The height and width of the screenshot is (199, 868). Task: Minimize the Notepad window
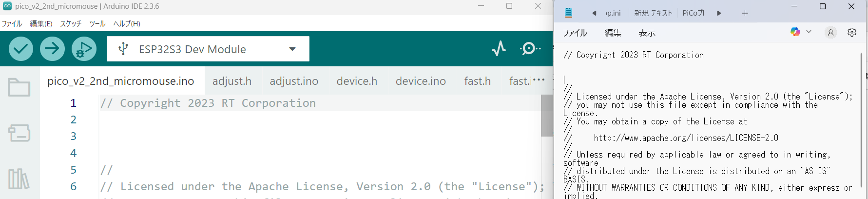(794, 6)
